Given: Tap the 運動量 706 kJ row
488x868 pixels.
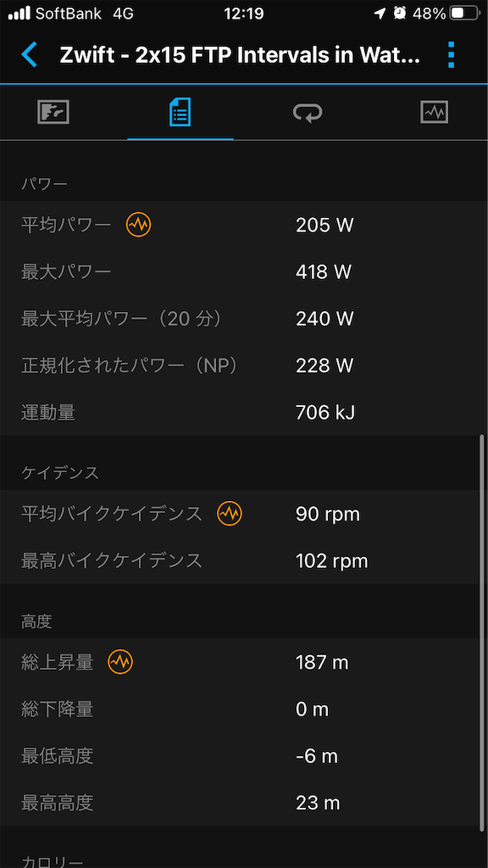Looking at the screenshot, I should (x=240, y=412).
